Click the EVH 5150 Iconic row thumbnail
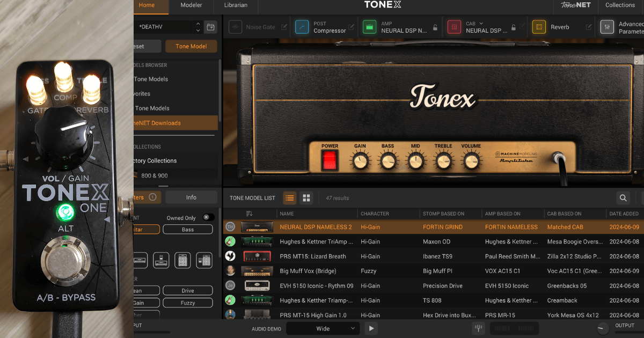 (257, 286)
